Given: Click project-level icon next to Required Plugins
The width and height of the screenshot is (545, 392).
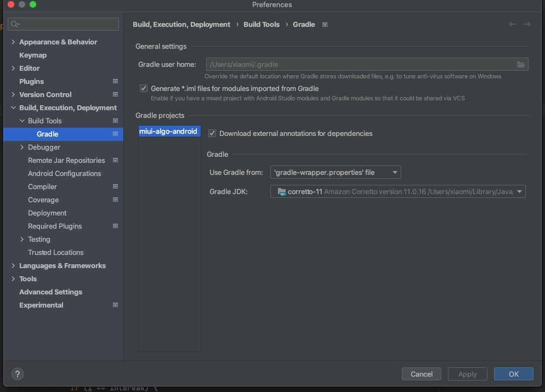Looking at the screenshot, I should point(115,226).
